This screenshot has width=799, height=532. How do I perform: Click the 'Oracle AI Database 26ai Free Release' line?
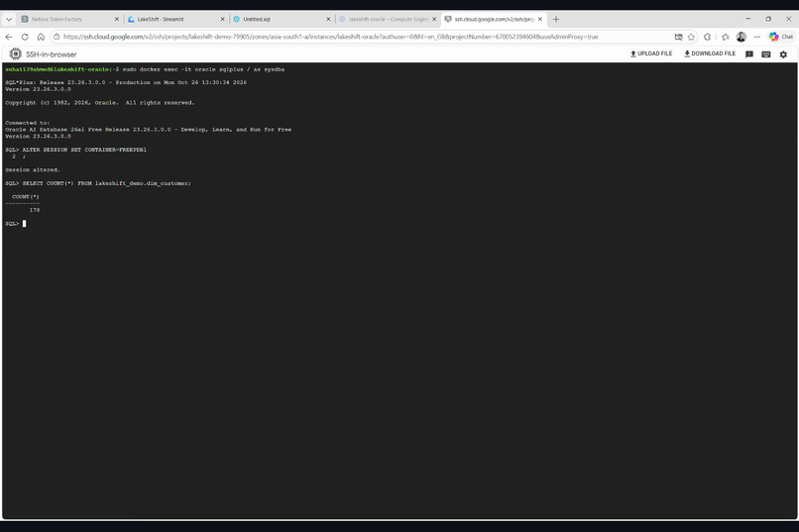149,130
